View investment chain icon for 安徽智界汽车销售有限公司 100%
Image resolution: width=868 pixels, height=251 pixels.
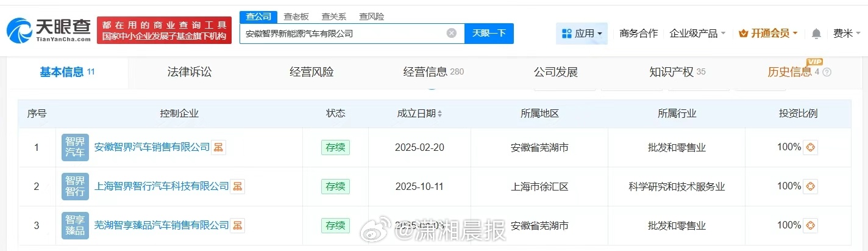(x=810, y=147)
